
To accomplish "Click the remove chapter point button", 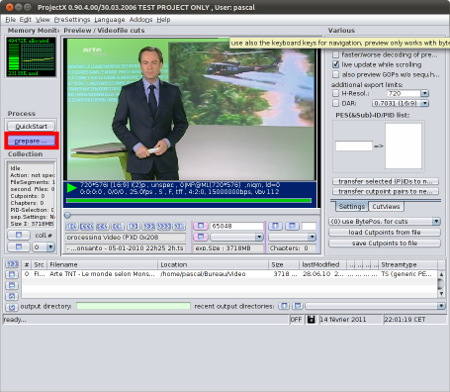I will (x=292, y=226).
